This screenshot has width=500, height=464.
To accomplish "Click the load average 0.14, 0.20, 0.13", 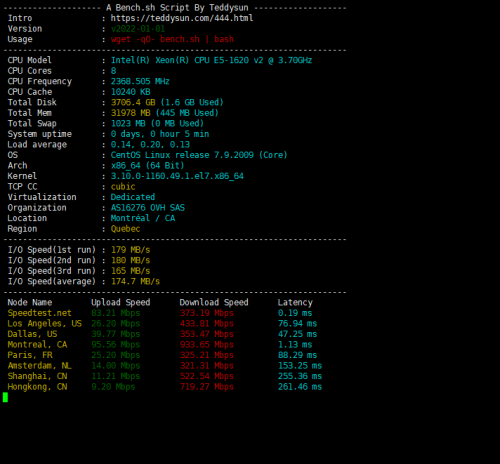I will [150, 145].
